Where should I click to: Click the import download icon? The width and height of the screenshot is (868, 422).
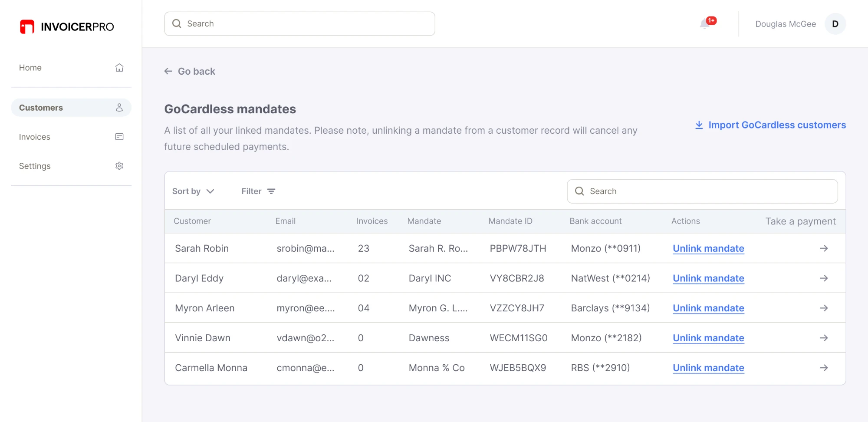pyautogui.click(x=699, y=125)
